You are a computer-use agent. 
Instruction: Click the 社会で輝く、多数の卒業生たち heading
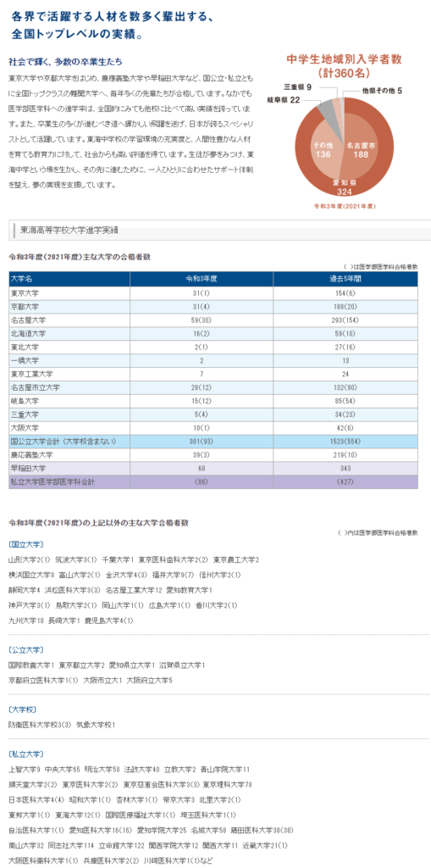pos(65,61)
